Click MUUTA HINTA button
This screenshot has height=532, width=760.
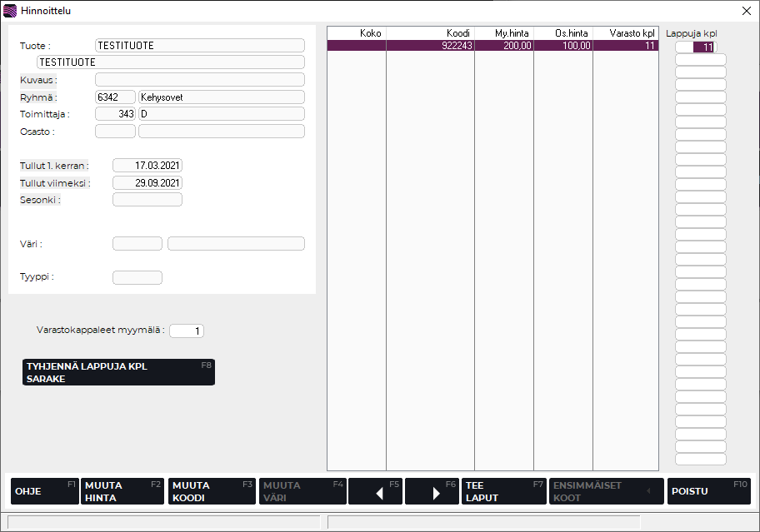(x=122, y=491)
